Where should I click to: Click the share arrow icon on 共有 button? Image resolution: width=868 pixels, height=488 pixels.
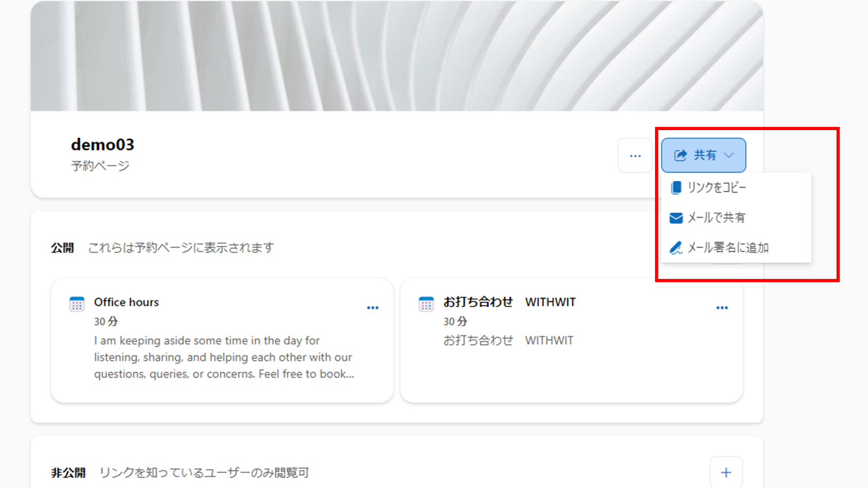pos(680,155)
